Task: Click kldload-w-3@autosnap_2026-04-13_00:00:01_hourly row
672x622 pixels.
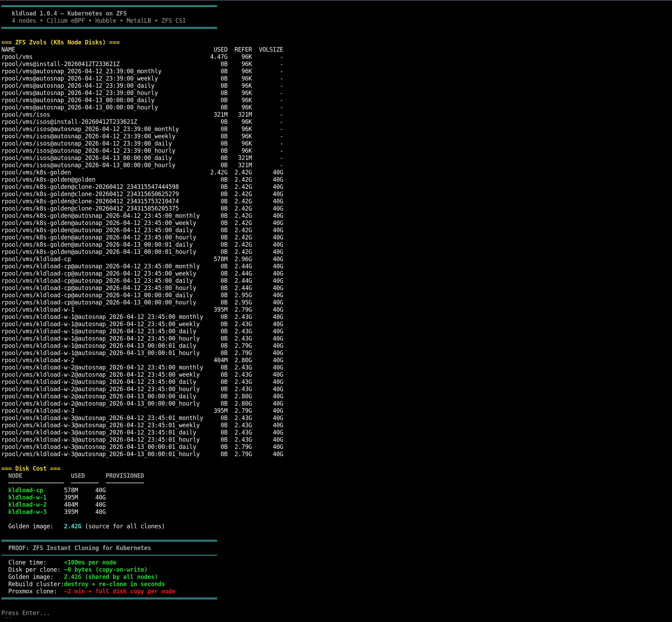Action: (x=142, y=454)
